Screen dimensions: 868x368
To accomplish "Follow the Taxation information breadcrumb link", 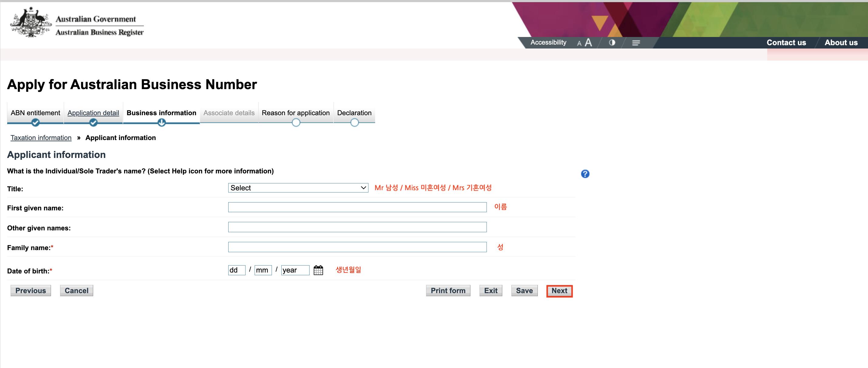I will pos(41,138).
